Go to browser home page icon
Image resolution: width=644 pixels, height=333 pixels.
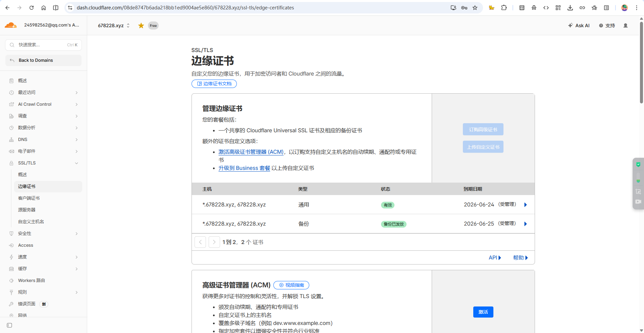click(x=44, y=8)
